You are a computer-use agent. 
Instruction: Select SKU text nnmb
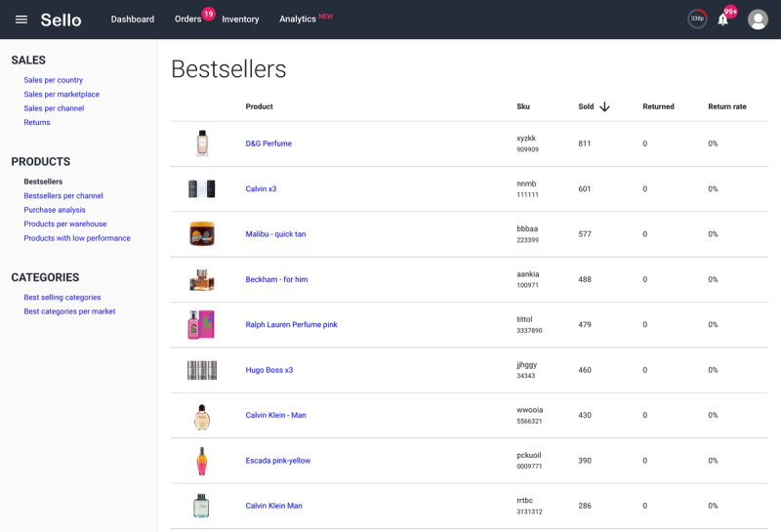click(526, 184)
